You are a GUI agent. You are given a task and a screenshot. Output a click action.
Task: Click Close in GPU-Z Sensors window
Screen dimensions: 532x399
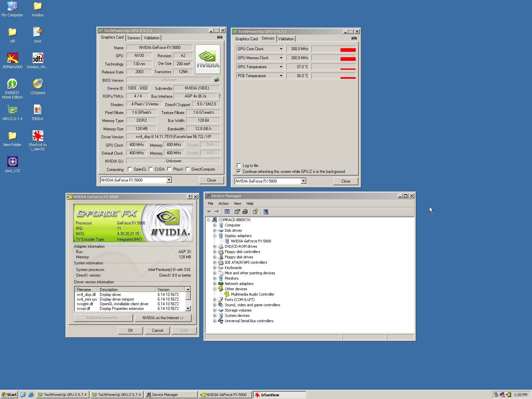(x=346, y=181)
